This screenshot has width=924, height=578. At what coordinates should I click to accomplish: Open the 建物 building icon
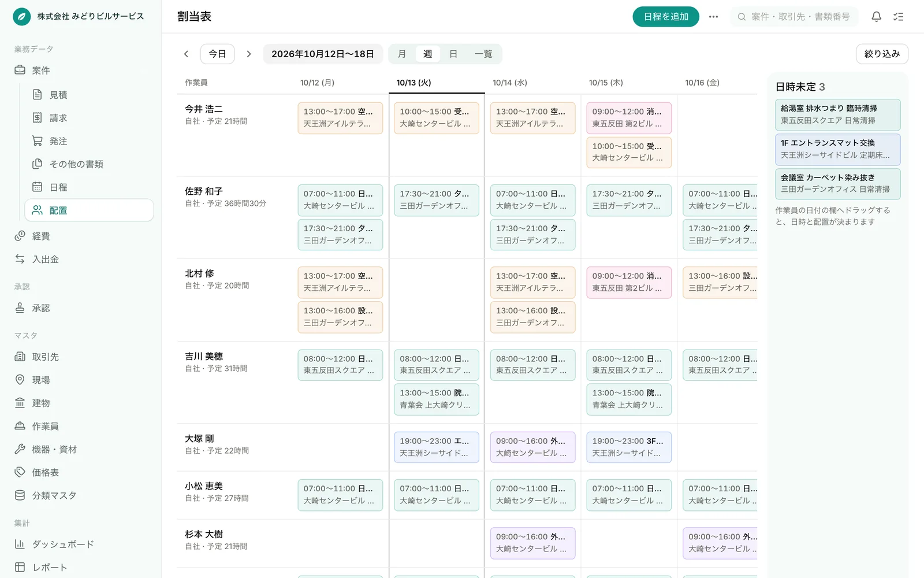pyautogui.click(x=20, y=403)
